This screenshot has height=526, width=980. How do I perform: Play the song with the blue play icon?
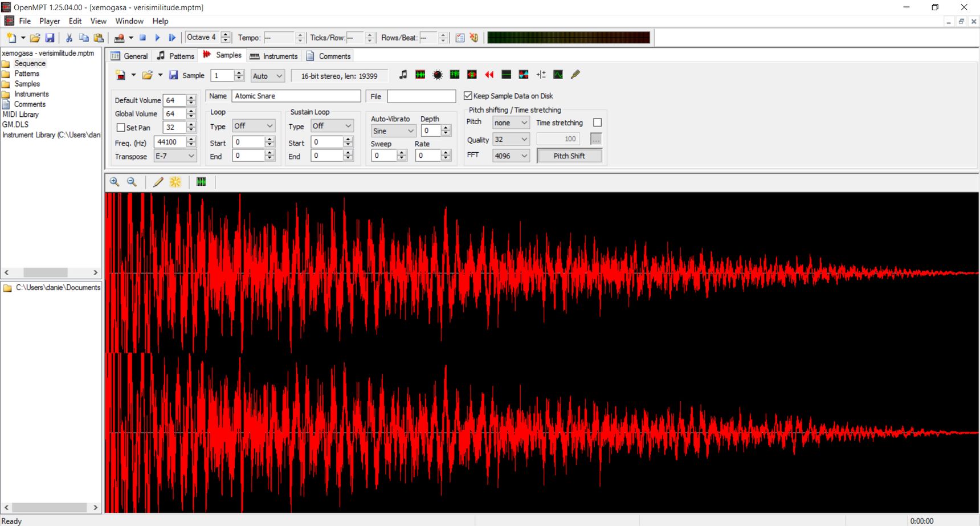(x=158, y=38)
